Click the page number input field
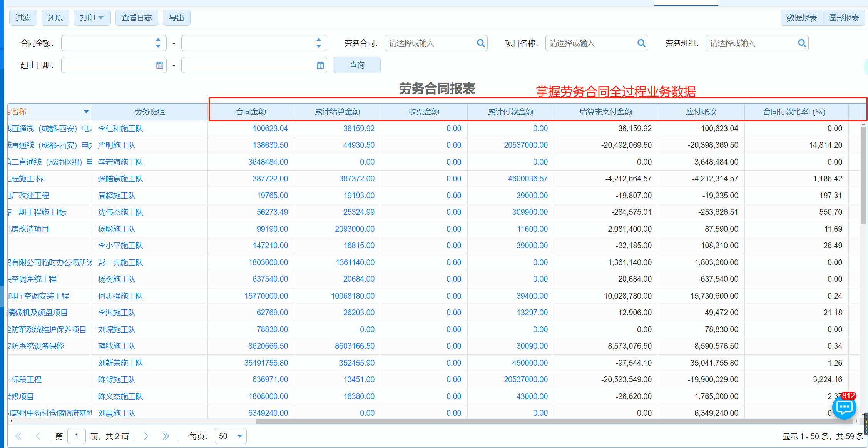The height and width of the screenshot is (448, 868). tap(77, 436)
